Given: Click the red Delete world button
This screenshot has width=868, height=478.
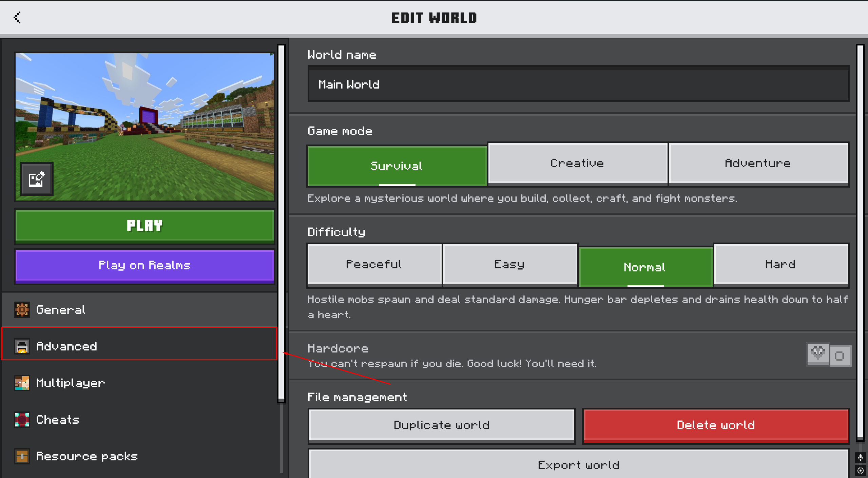Looking at the screenshot, I should click(x=716, y=425).
